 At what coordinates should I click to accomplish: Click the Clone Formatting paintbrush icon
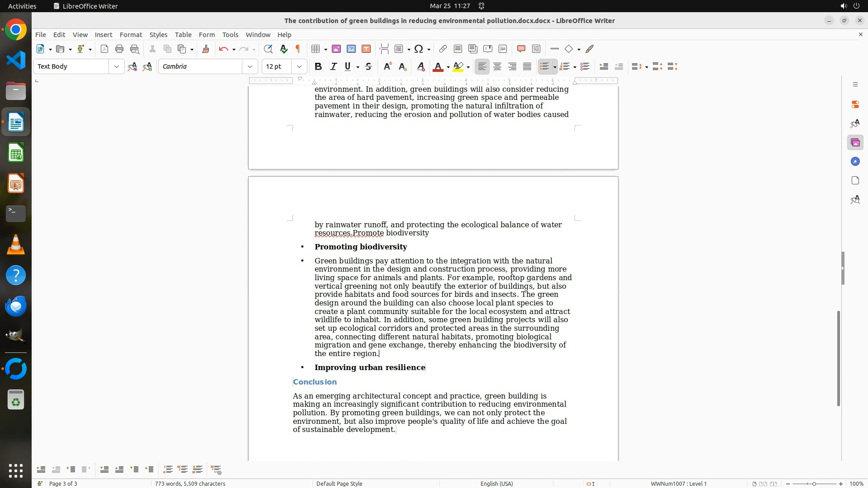pyautogui.click(x=206, y=49)
